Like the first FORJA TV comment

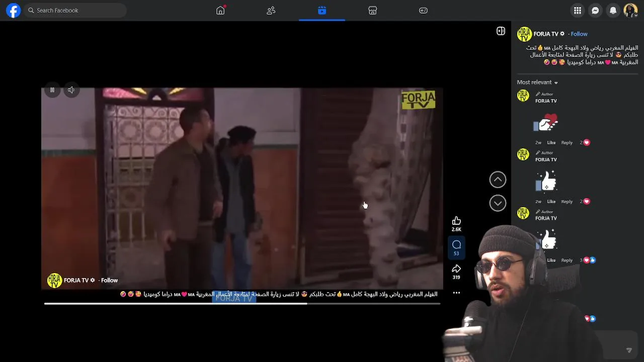click(551, 143)
